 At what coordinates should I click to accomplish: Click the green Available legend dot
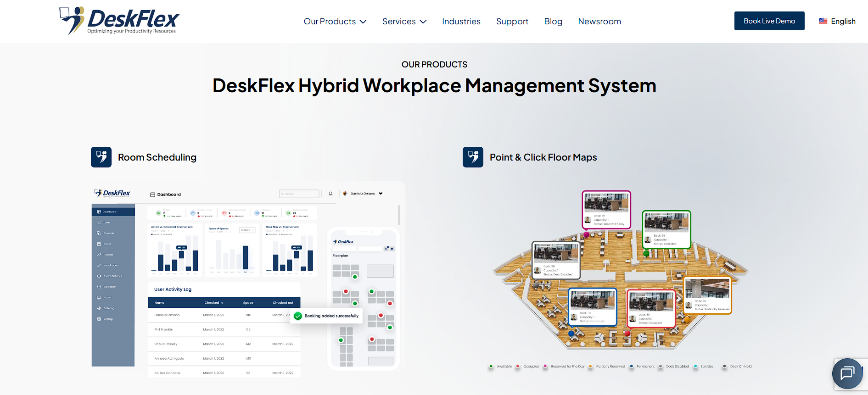[491, 366]
